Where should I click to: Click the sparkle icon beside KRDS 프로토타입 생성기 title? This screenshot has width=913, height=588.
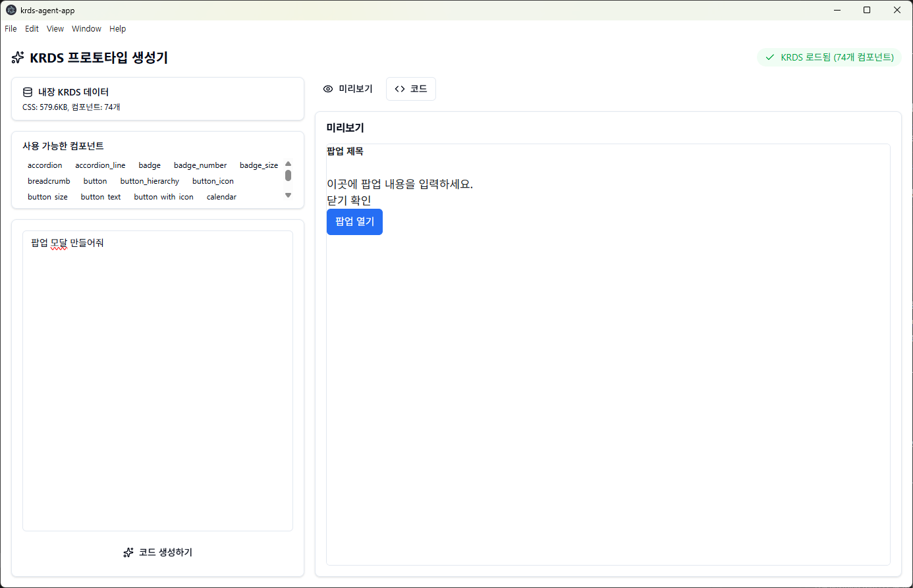[x=18, y=58]
